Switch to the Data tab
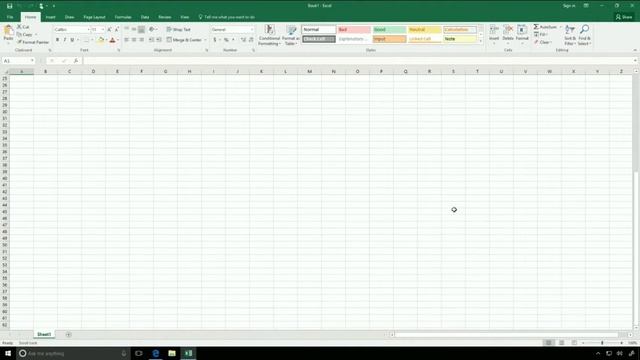 (145, 17)
